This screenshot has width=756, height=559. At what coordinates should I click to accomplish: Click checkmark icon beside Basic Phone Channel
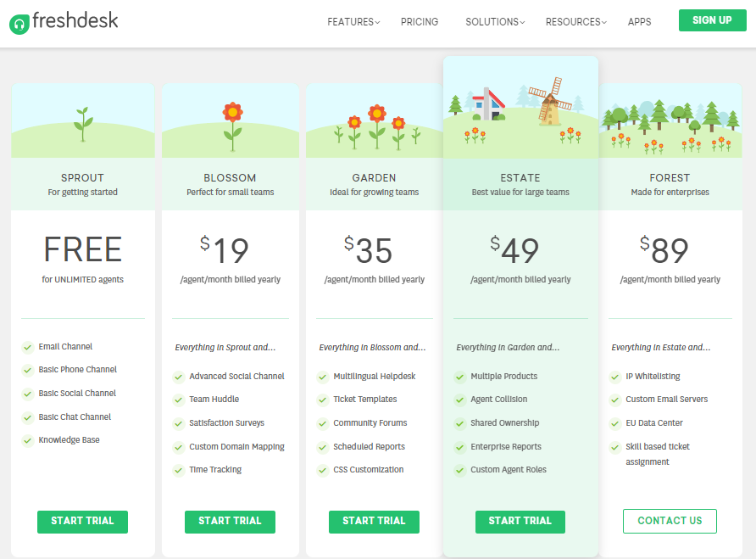[27, 370]
